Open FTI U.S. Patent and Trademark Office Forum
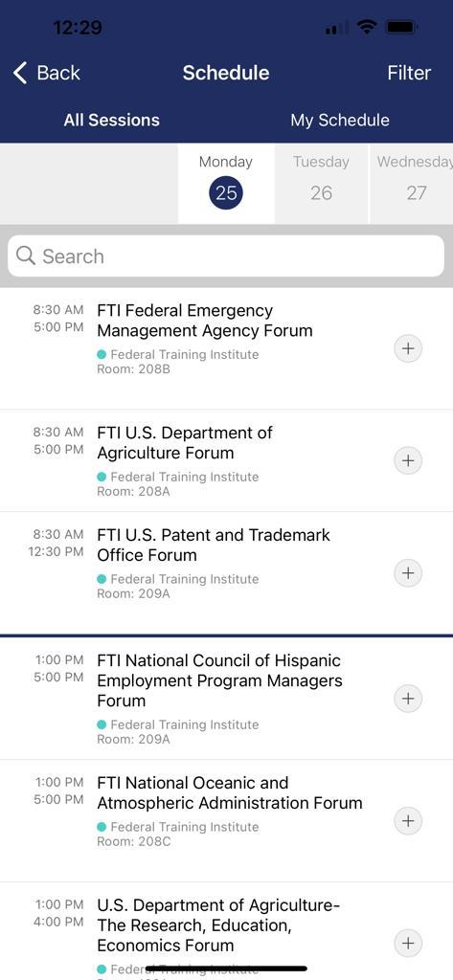Screen dimensions: 453x980 [214, 545]
